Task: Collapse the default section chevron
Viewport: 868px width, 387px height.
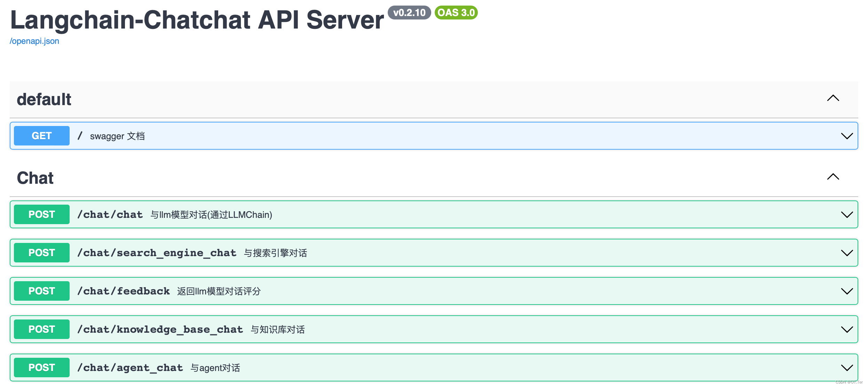Action: [833, 98]
